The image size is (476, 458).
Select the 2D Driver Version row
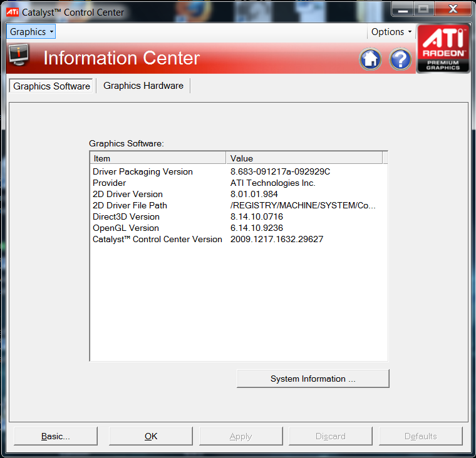pos(239,194)
